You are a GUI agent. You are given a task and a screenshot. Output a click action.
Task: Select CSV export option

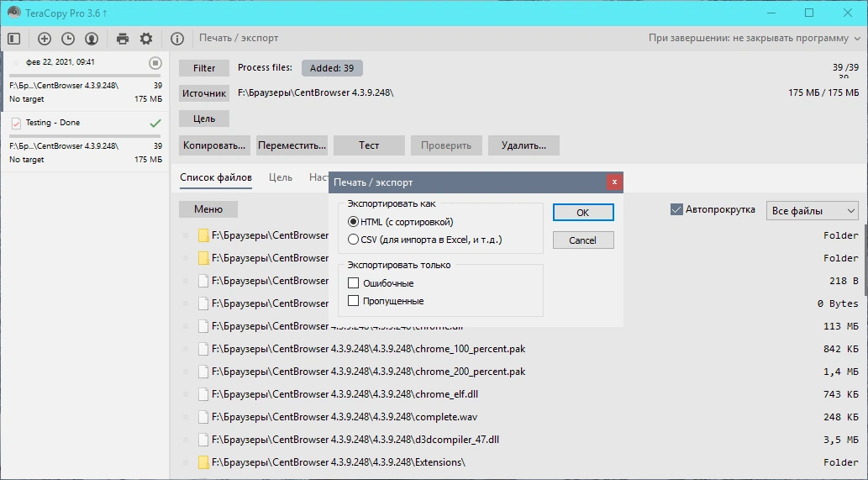pos(424,240)
